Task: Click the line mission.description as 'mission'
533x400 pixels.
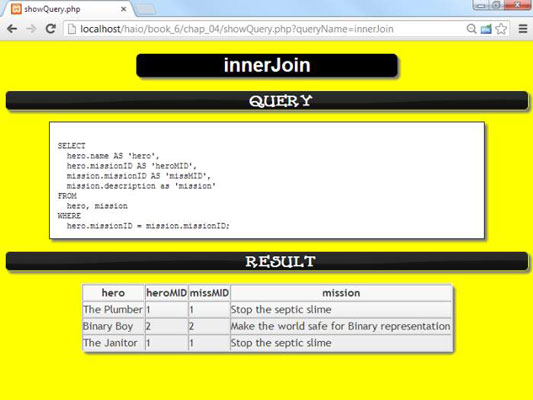Action: tap(141, 186)
